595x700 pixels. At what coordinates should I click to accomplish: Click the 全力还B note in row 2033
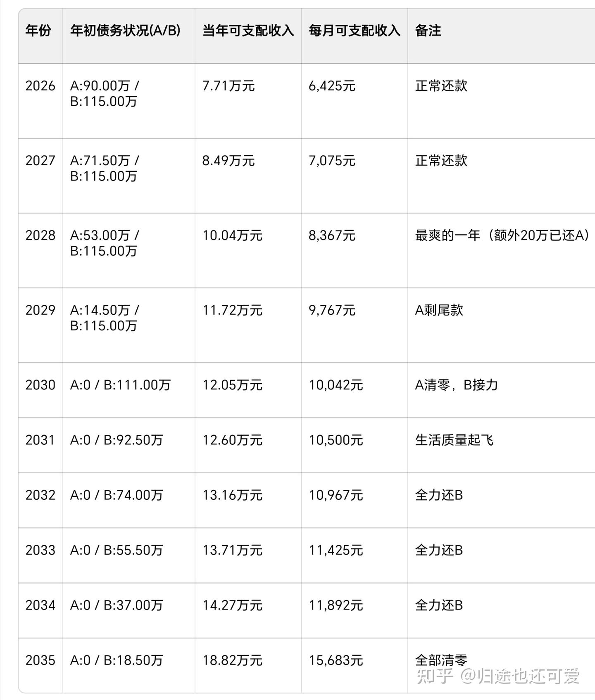pyautogui.click(x=439, y=550)
